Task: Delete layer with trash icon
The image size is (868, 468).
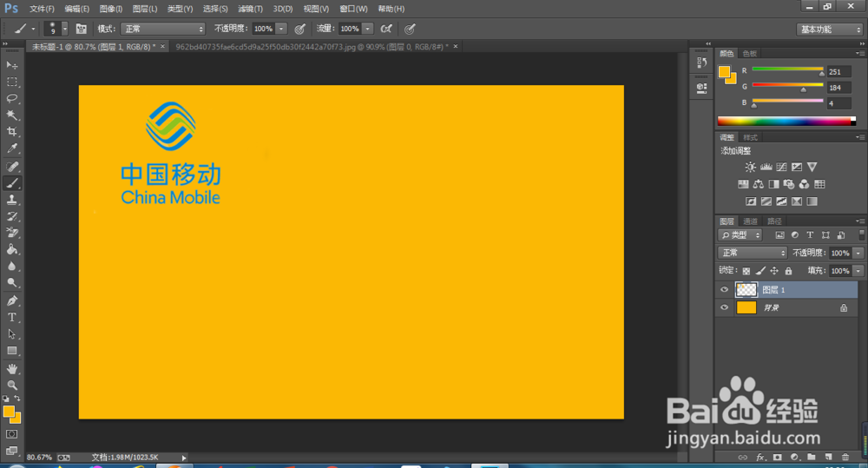Action: coord(845,457)
